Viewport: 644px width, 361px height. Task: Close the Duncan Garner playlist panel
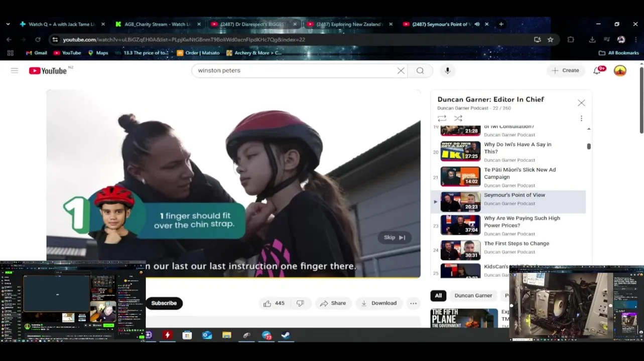click(x=581, y=103)
